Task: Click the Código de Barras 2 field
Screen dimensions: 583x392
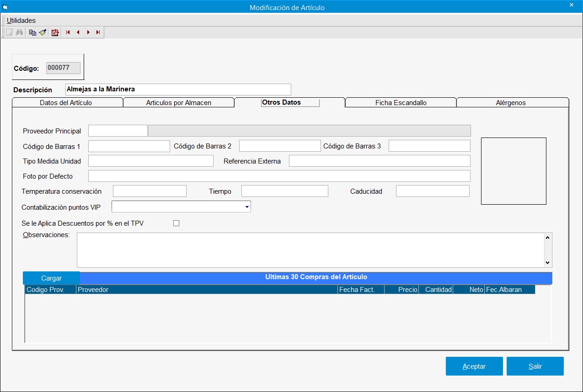Action: [280, 146]
